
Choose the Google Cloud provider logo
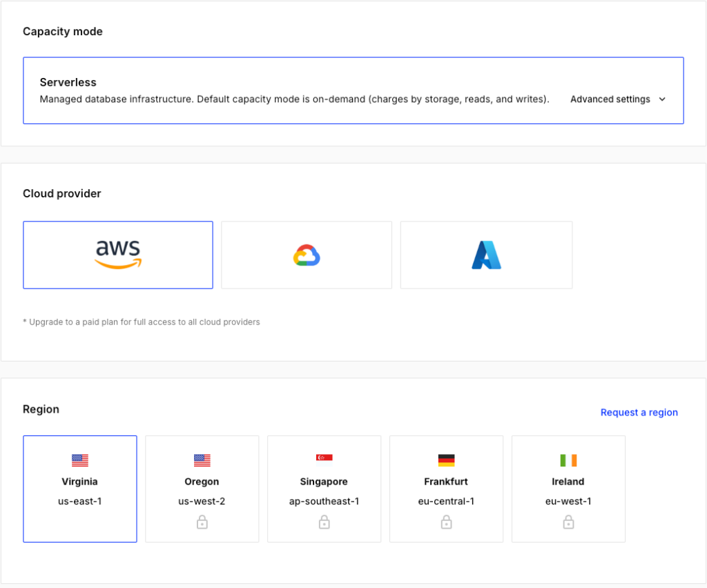point(307,255)
